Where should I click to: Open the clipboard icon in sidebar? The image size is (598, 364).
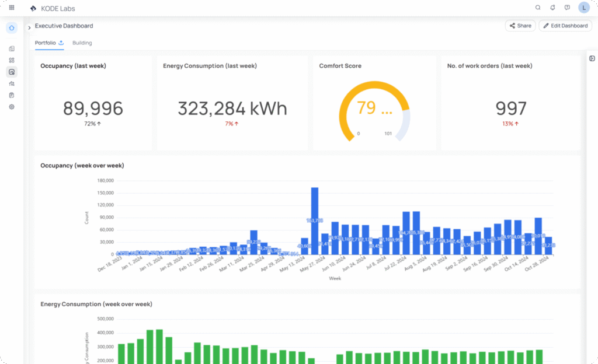[12, 95]
